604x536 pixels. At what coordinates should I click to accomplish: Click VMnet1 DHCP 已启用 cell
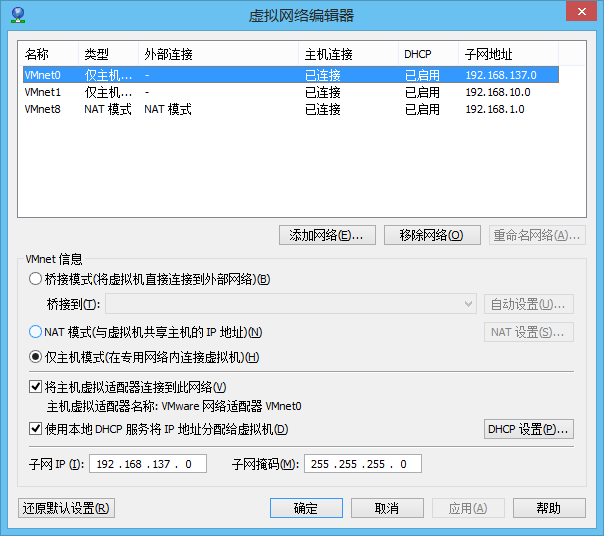(x=422, y=92)
